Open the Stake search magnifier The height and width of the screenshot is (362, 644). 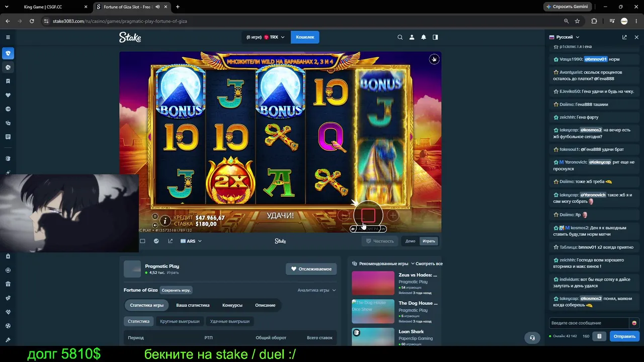pyautogui.click(x=400, y=37)
